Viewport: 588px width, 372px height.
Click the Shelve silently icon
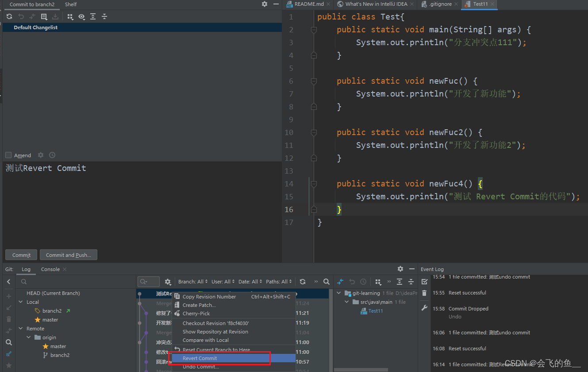pyautogui.click(x=55, y=17)
